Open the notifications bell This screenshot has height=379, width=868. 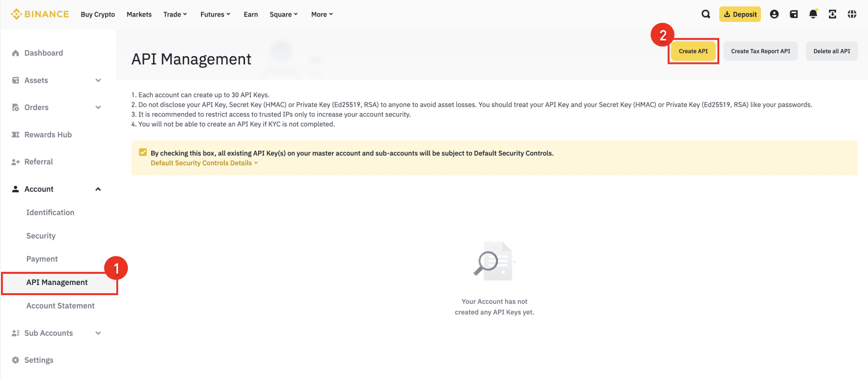813,14
